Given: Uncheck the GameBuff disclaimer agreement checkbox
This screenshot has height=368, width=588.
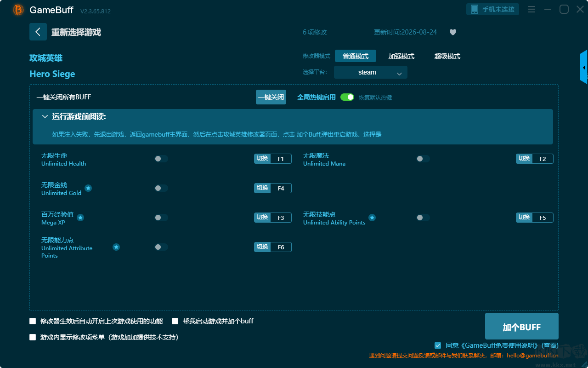Looking at the screenshot, I should [x=438, y=345].
